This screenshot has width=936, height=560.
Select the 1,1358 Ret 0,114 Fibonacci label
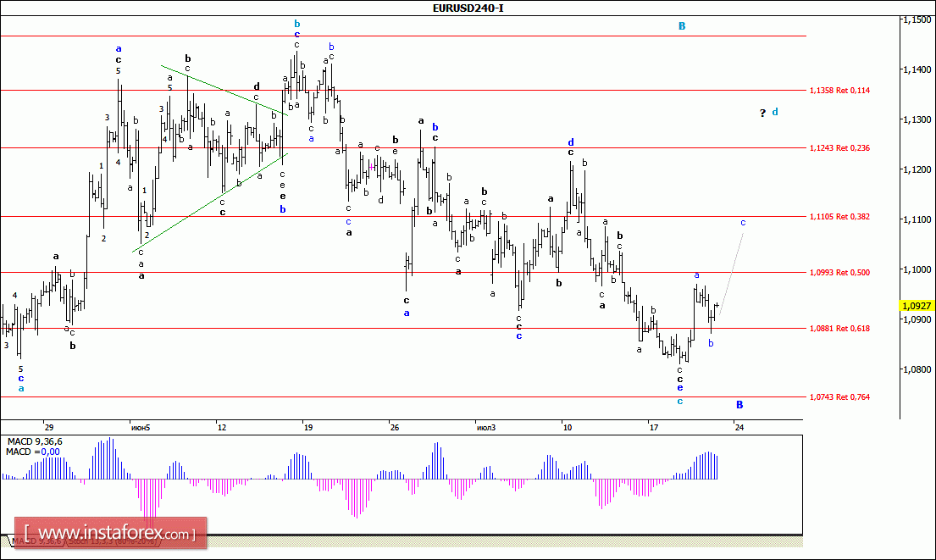[x=839, y=90]
